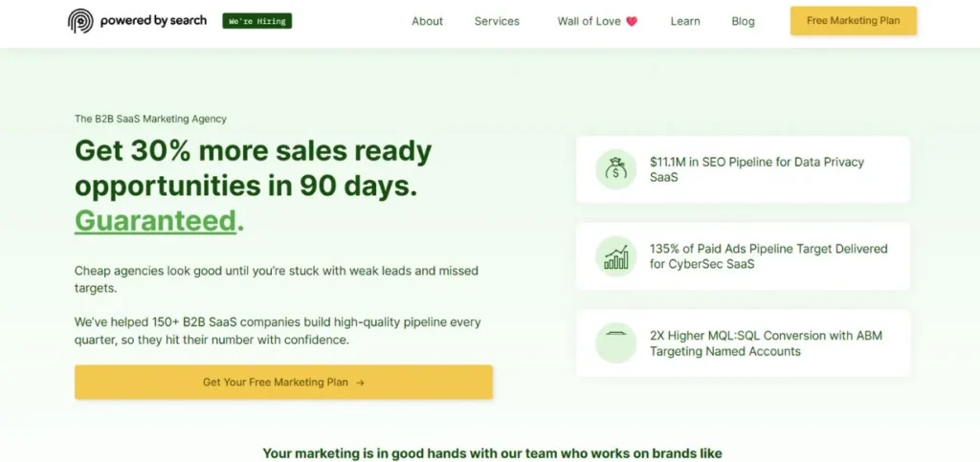This screenshot has height=462, width=980.
Task: Click the bar chart growth icon on Paid Ads card
Action: pyautogui.click(x=615, y=256)
